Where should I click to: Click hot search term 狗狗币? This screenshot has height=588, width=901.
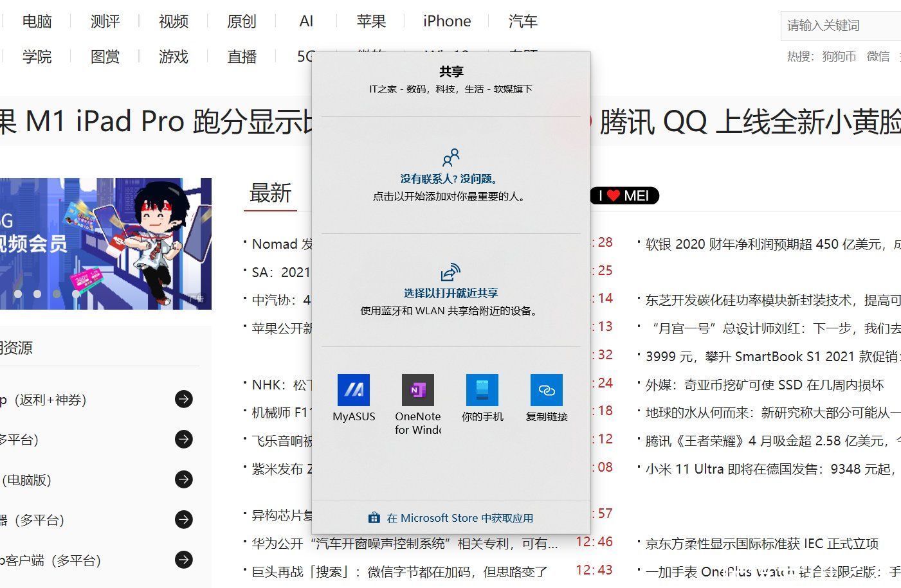[x=839, y=57]
